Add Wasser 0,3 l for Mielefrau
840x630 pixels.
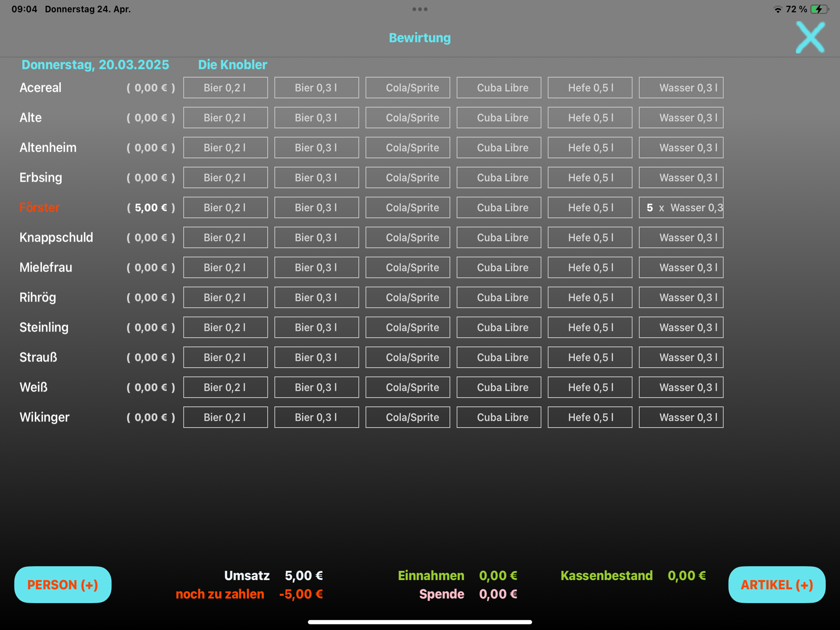(681, 268)
